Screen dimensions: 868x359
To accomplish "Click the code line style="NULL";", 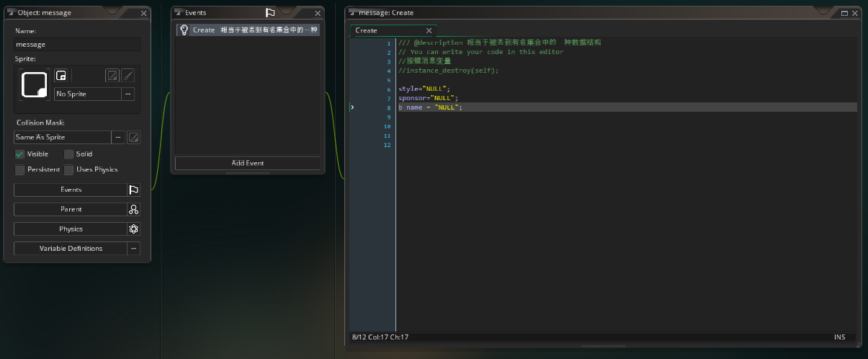I will coord(424,88).
